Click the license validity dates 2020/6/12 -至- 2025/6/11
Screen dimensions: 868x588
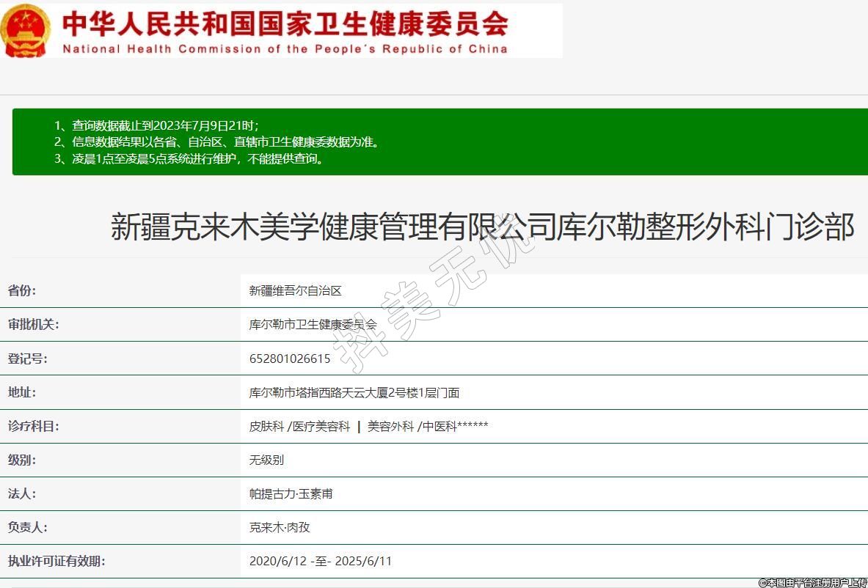[x=321, y=561]
